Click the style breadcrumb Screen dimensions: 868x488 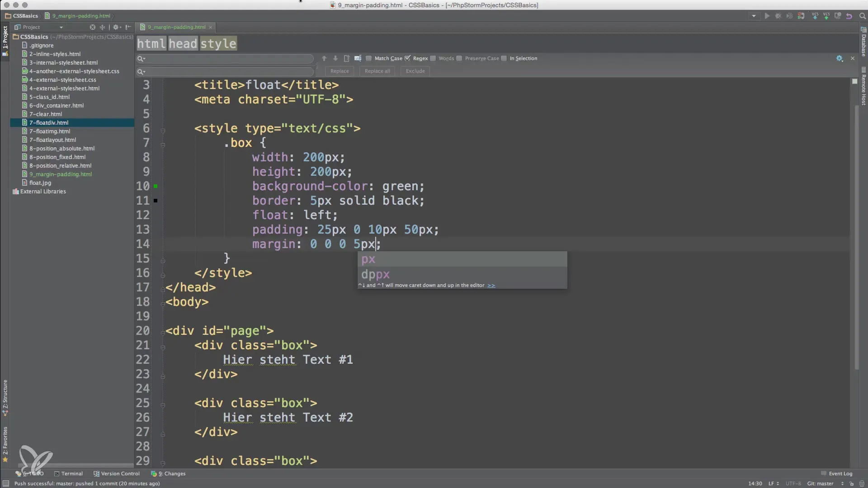(x=218, y=43)
